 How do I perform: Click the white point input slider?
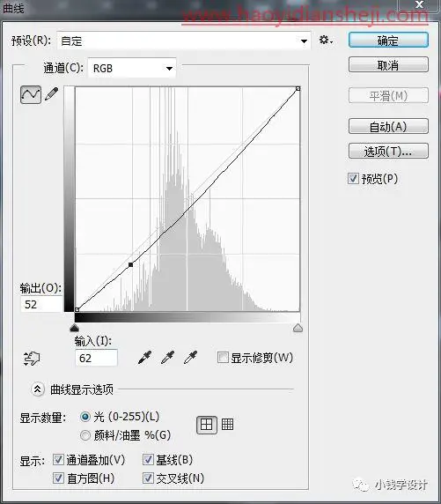[298, 328]
